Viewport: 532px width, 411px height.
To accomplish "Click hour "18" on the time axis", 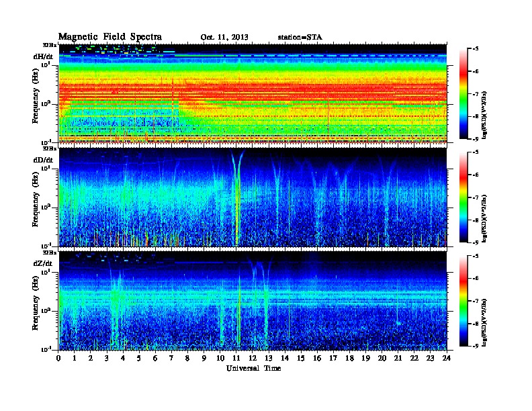I will [x=349, y=358].
